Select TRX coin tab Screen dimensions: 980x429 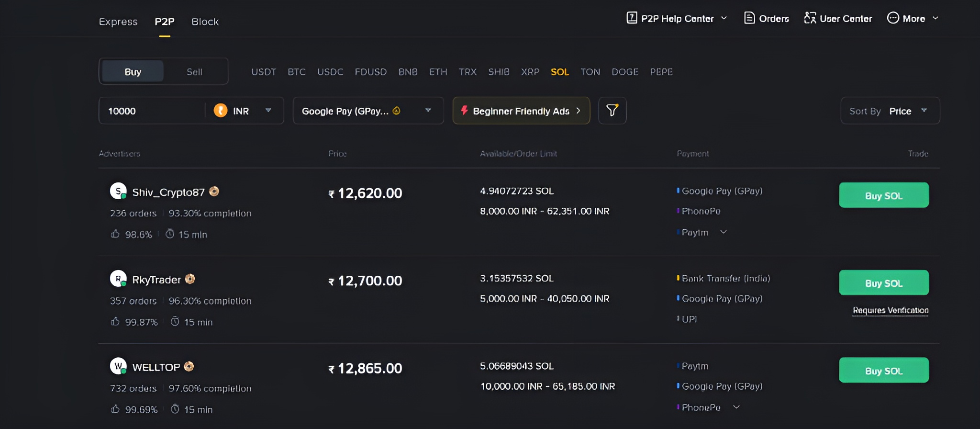(468, 72)
